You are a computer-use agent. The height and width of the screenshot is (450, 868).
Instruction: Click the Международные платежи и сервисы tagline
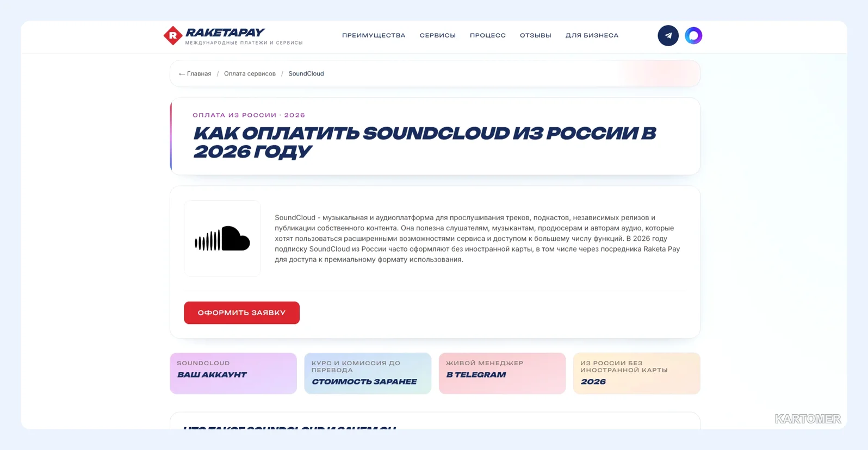(x=244, y=43)
